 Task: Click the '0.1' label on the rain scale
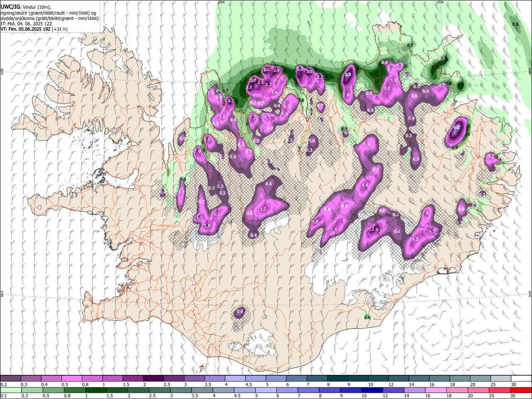point(3,396)
